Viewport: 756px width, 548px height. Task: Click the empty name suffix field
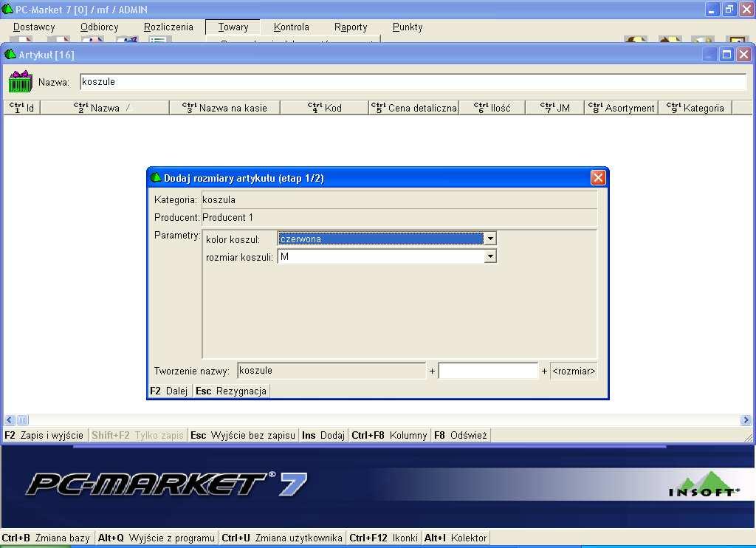coord(488,371)
